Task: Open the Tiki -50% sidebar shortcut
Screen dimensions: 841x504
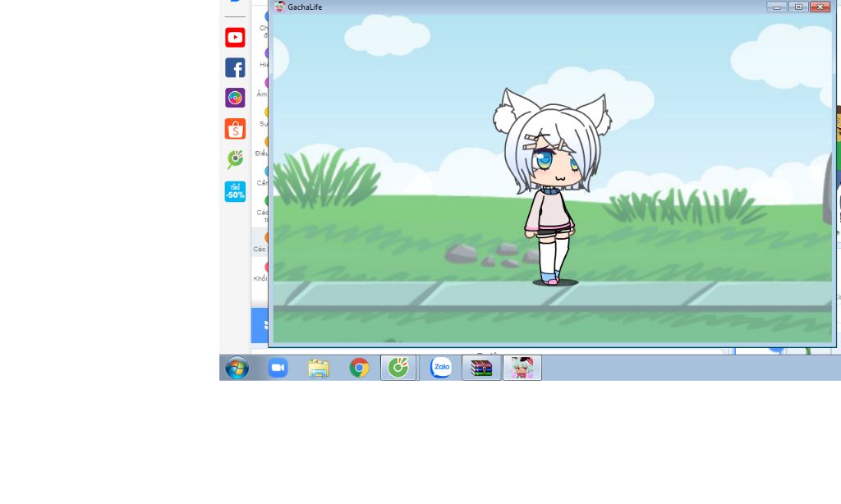Action: (x=235, y=191)
